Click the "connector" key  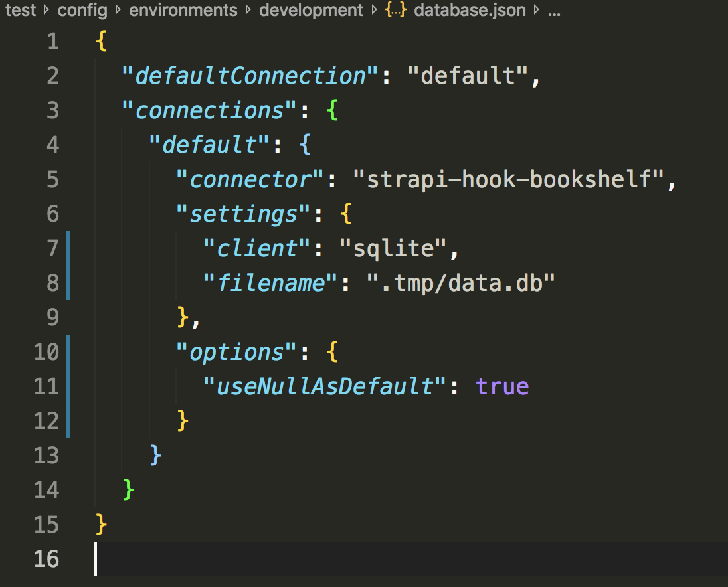[250, 179]
